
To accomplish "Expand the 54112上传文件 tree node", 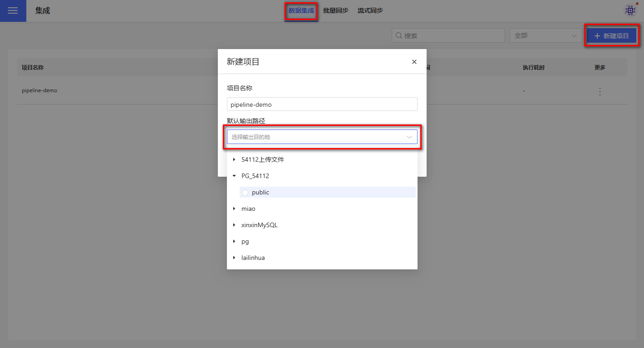I will pos(234,159).
